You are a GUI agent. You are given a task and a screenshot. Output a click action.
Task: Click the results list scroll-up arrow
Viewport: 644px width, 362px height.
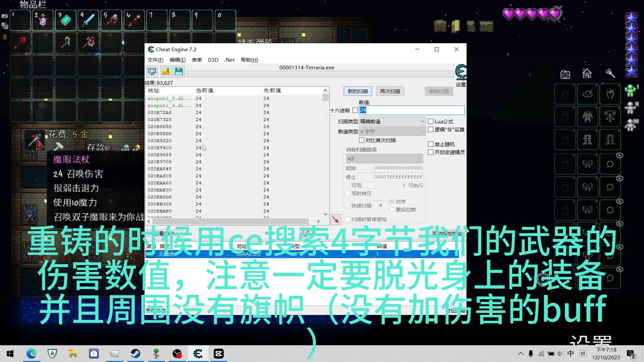[x=326, y=90]
